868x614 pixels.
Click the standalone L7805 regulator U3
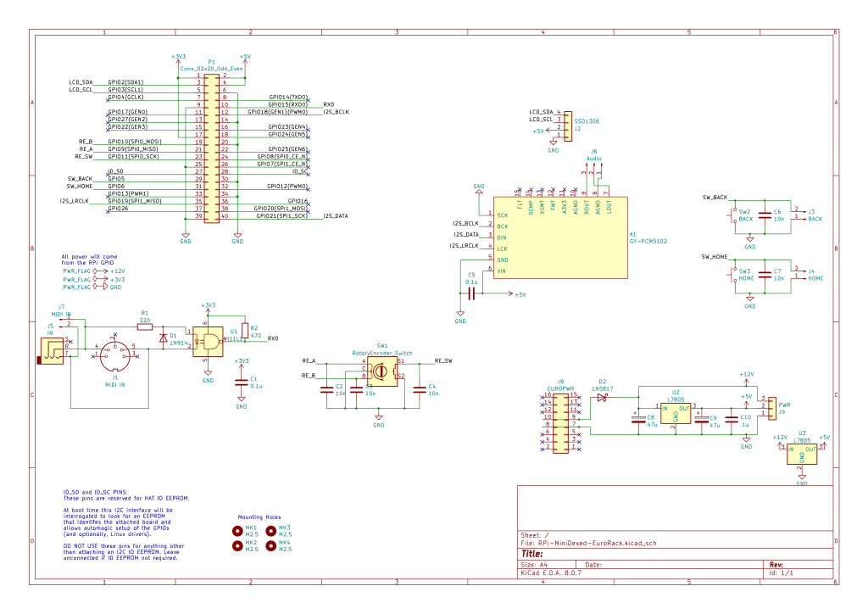click(801, 455)
